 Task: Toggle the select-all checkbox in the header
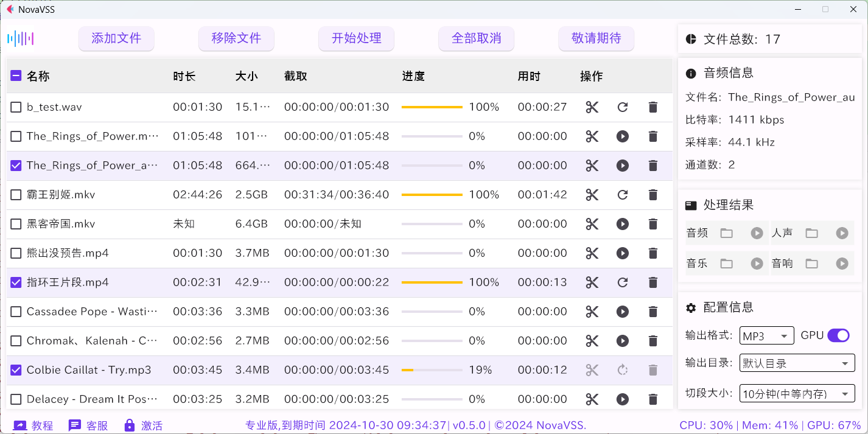pyautogui.click(x=16, y=75)
